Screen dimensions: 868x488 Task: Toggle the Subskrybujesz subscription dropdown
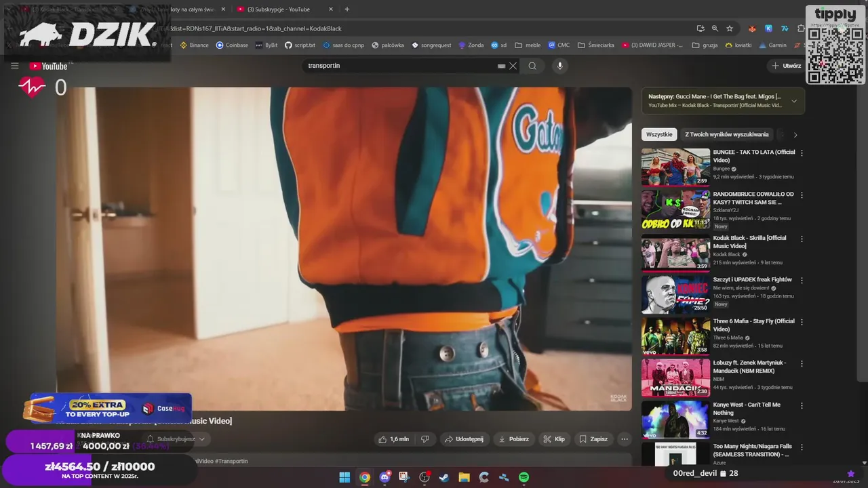[x=176, y=439]
